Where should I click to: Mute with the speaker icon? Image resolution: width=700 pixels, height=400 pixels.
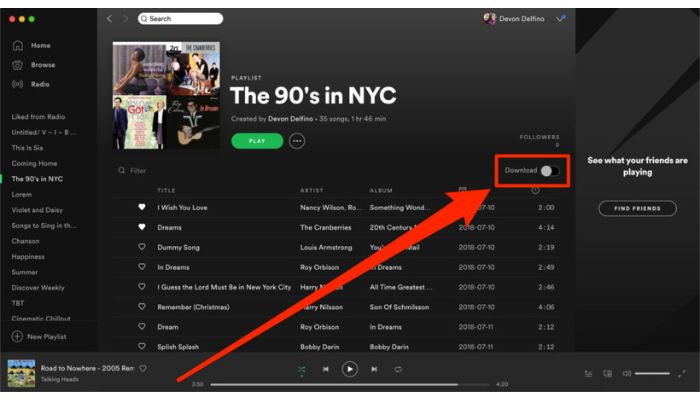click(x=627, y=374)
